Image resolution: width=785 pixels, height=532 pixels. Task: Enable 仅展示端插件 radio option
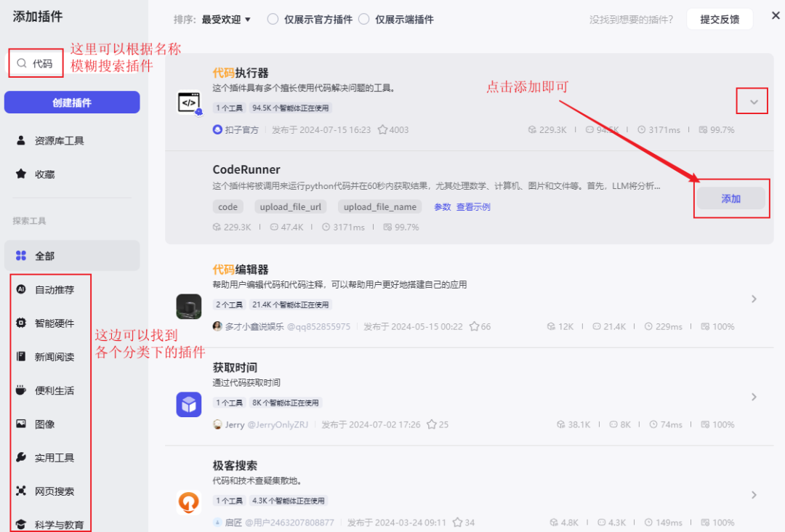tap(364, 20)
